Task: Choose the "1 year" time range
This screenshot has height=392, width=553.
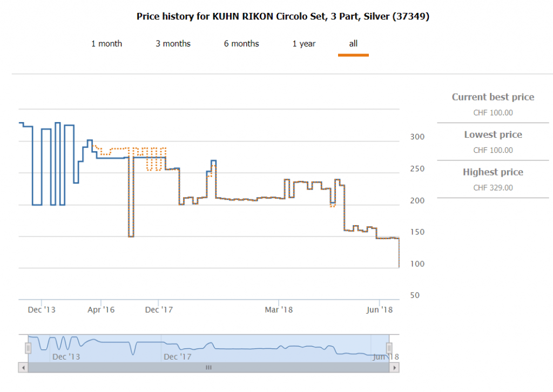Action: [x=304, y=44]
